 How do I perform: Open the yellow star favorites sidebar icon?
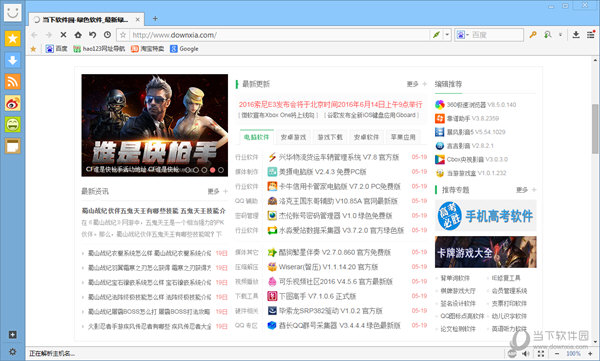click(x=13, y=39)
